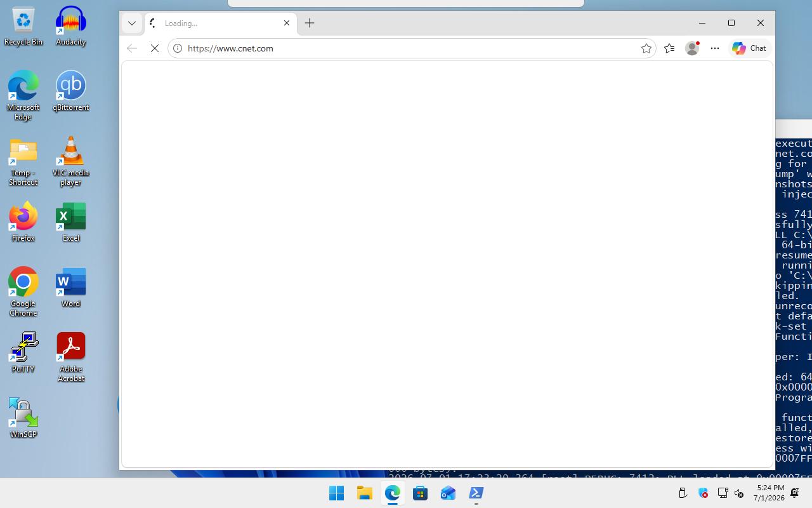The image size is (812, 508).
Task: Add this page to favorites star
Action: click(646, 48)
